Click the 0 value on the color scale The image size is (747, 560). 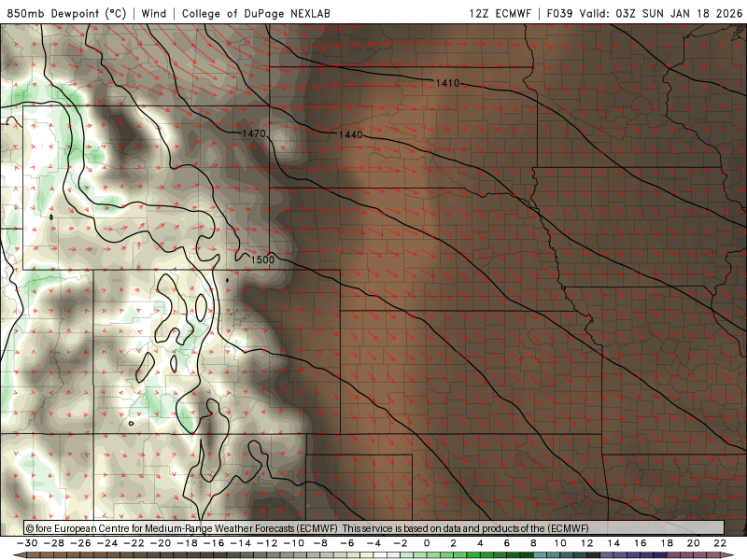(x=427, y=543)
